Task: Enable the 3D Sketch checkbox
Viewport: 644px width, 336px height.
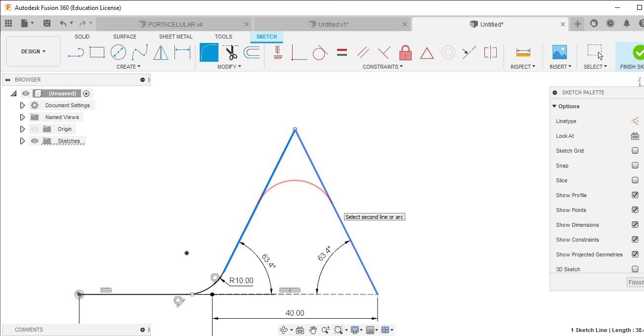Action: pyautogui.click(x=635, y=269)
